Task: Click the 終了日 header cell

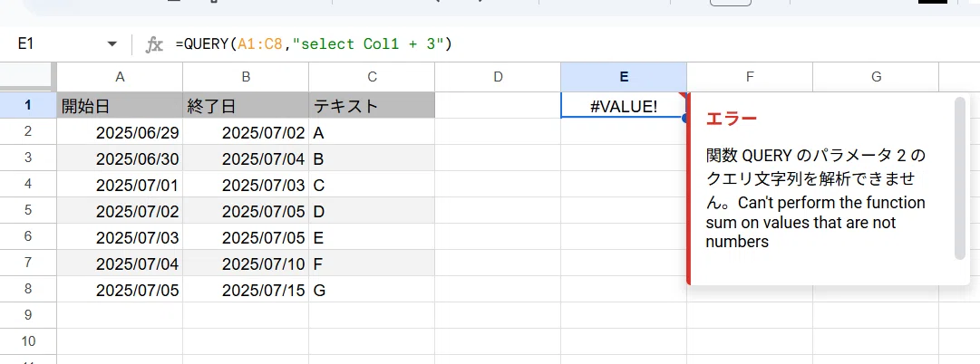Action: (246, 106)
